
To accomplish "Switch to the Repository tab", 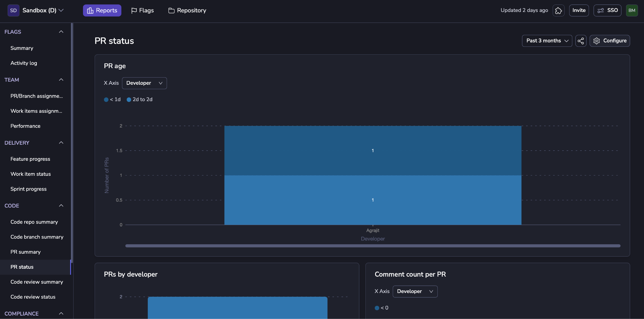I will [x=187, y=10].
